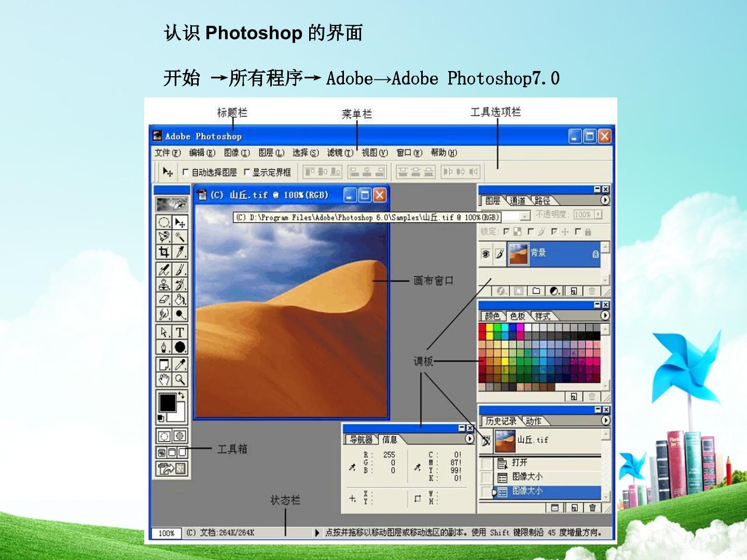The width and height of the screenshot is (747, 560).
Task: Create a new layer set folder
Action: pos(536,291)
